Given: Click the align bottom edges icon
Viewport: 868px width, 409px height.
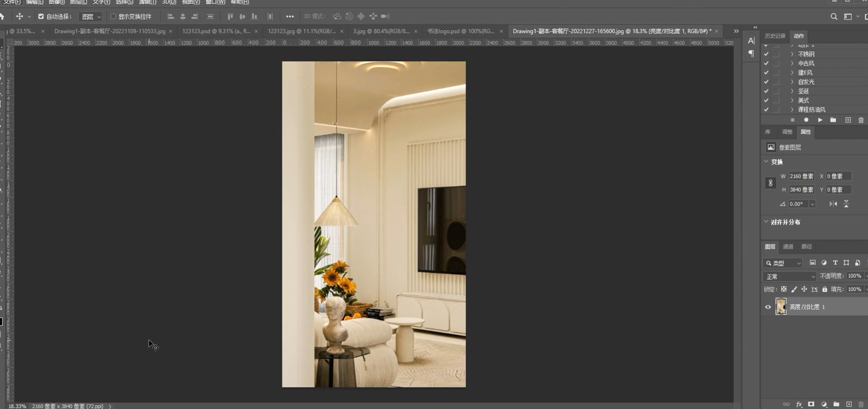Looking at the screenshot, I should click(x=254, y=16).
